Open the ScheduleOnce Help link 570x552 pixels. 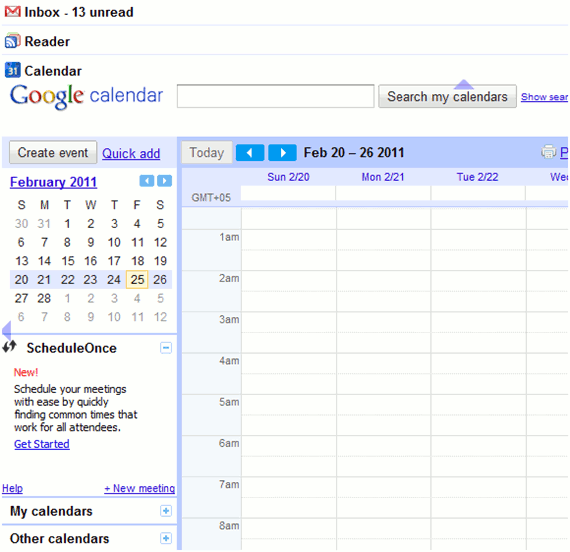(x=12, y=488)
